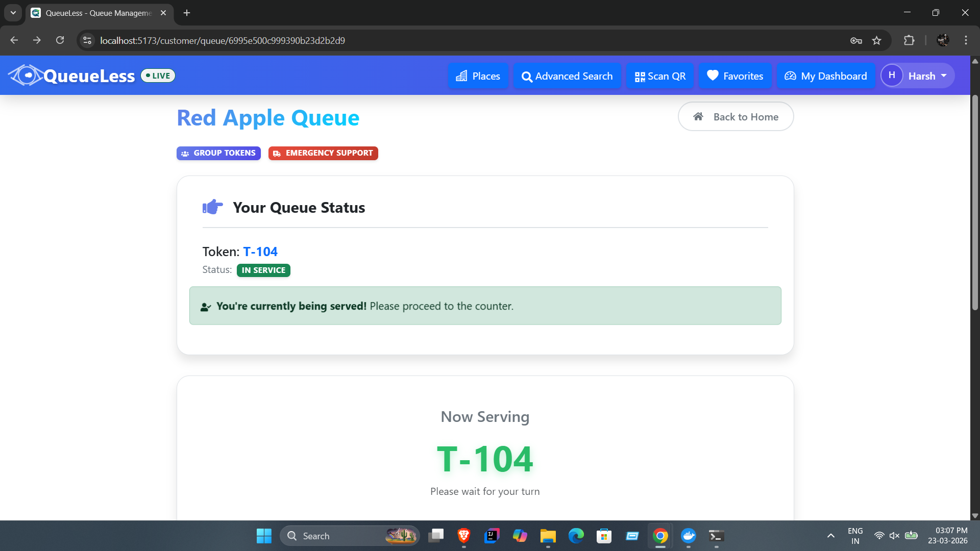Click 'Please wait for your turn' text
Screen dimensions: 980x551
click(x=485, y=491)
